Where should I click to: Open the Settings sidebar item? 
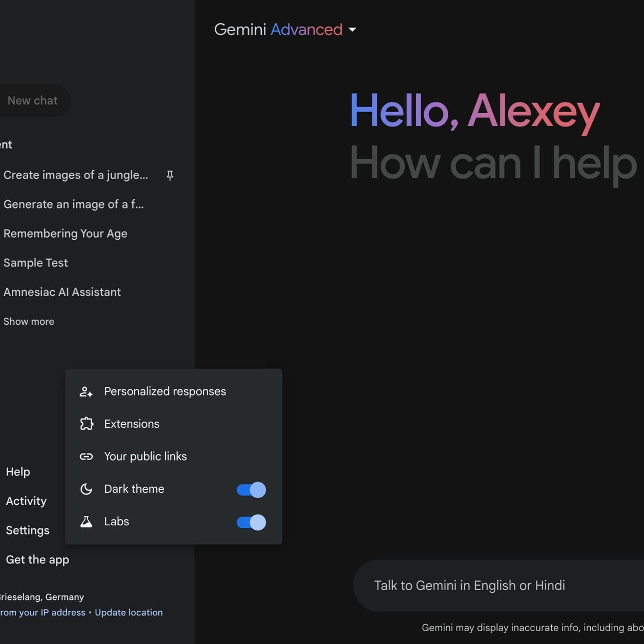pos(28,530)
